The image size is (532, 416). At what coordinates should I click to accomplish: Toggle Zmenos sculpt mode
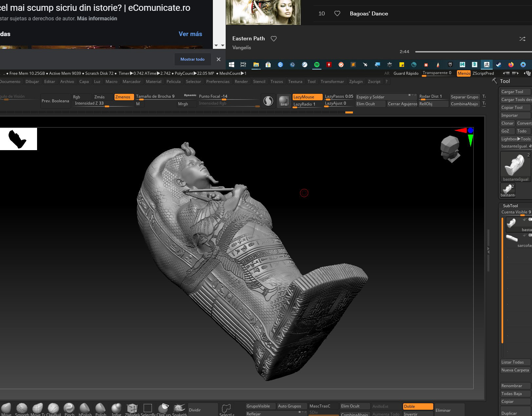pyautogui.click(x=124, y=97)
